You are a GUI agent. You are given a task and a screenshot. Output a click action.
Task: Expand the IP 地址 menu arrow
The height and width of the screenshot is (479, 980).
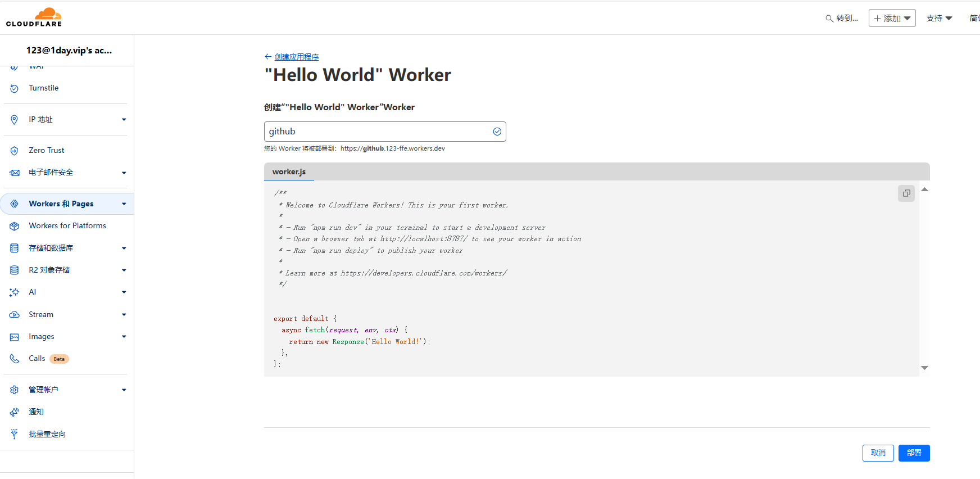pyautogui.click(x=124, y=120)
